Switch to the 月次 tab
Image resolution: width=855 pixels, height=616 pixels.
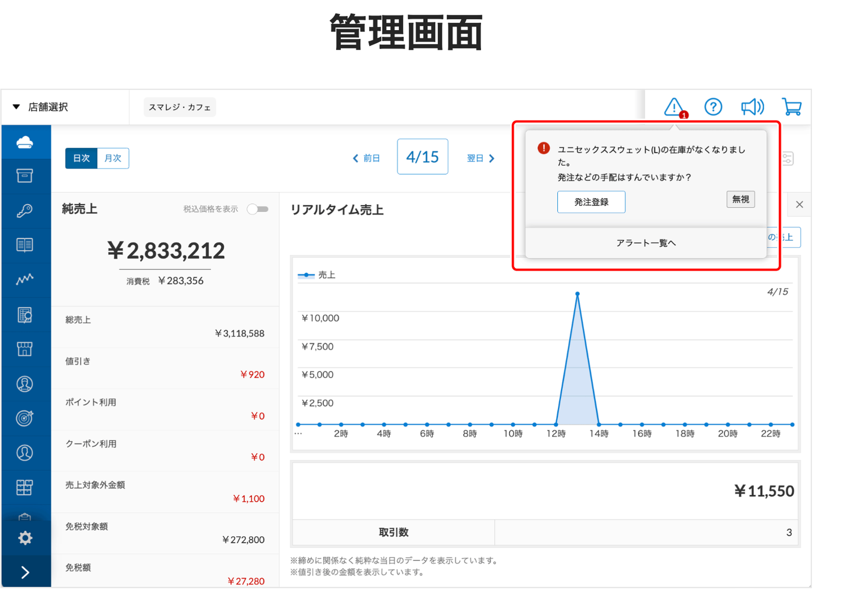[x=112, y=158]
